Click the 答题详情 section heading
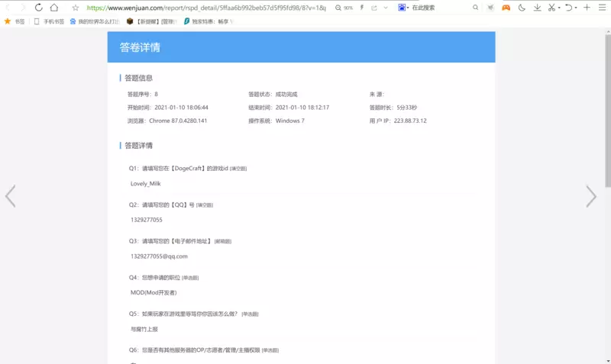The width and height of the screenshot is (611, 364). 138,146
